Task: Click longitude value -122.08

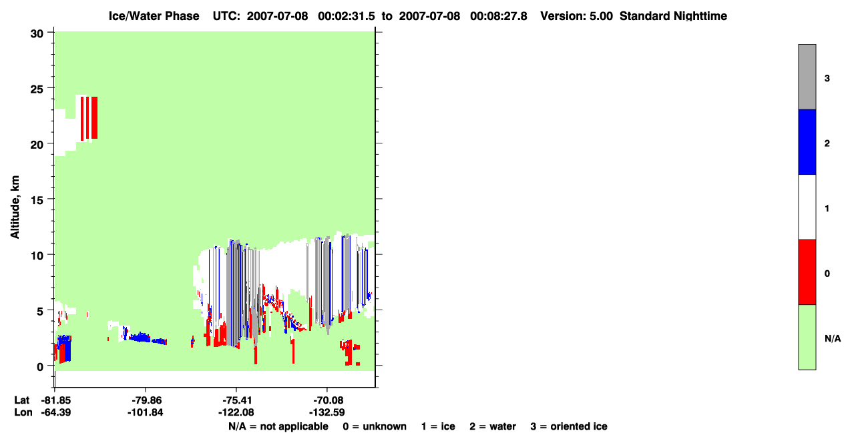Action: (x=236, y=412)
